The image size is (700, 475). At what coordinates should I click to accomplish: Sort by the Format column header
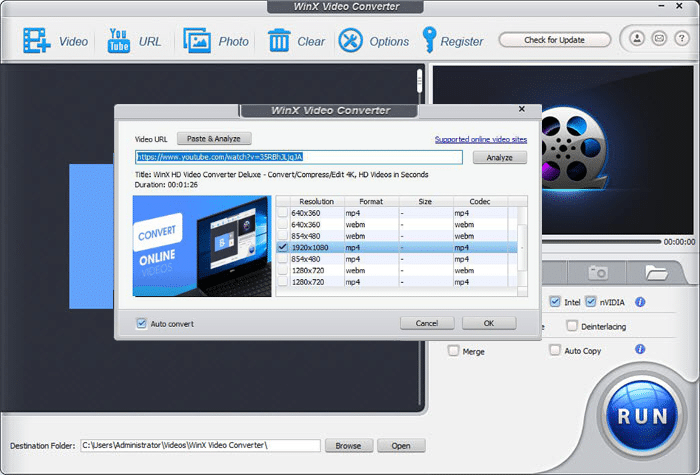(x=371, y=201)
